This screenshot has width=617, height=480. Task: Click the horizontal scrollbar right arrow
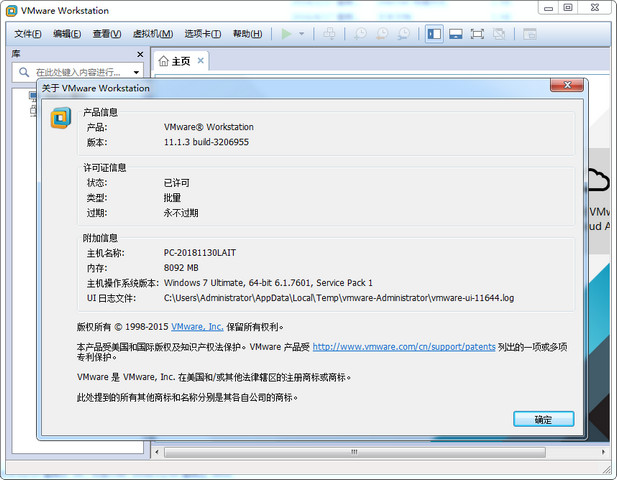coord(603,452)
